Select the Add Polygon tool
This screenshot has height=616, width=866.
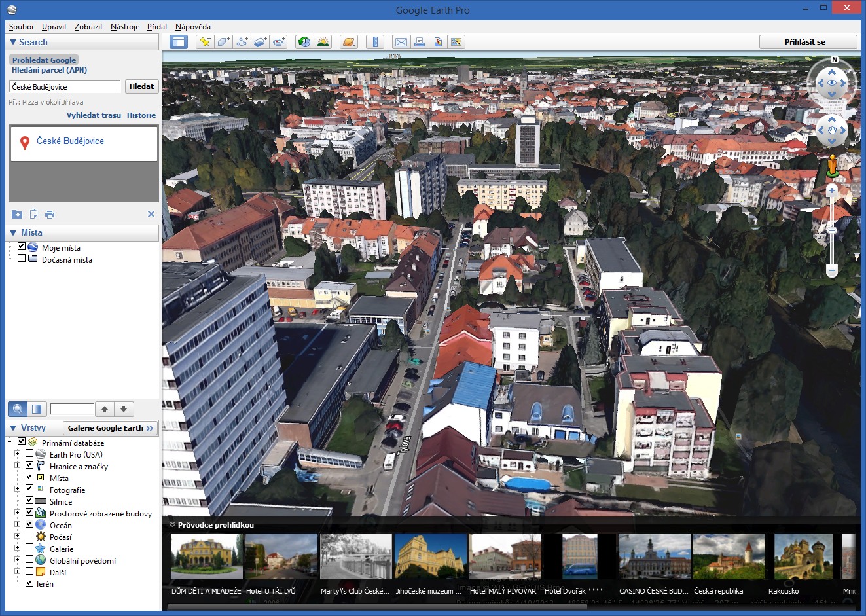[x=223, y=42]
